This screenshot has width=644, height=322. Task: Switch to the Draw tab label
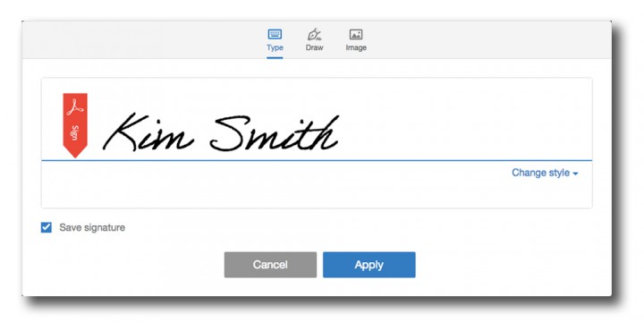click(x=314, y=47)
